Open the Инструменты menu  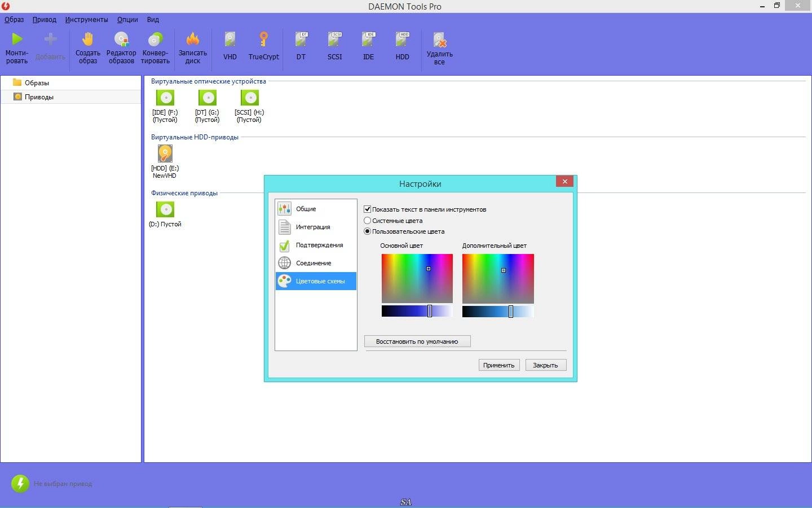pyautogui.click(x=86, y=19)
